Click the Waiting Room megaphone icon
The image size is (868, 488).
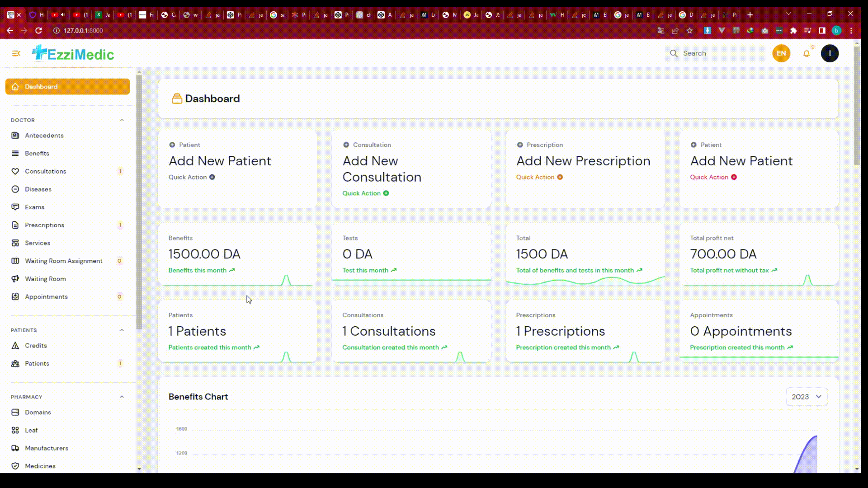click(15, 279)
